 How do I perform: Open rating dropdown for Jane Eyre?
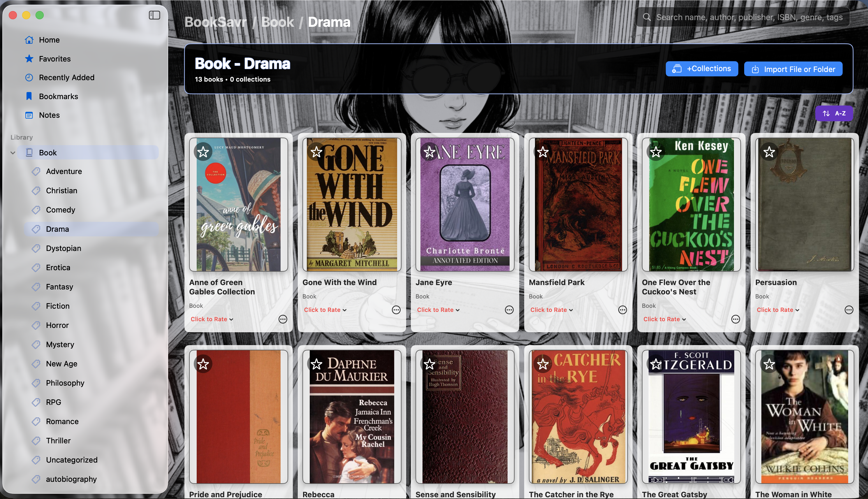click(x=438, y=310)
